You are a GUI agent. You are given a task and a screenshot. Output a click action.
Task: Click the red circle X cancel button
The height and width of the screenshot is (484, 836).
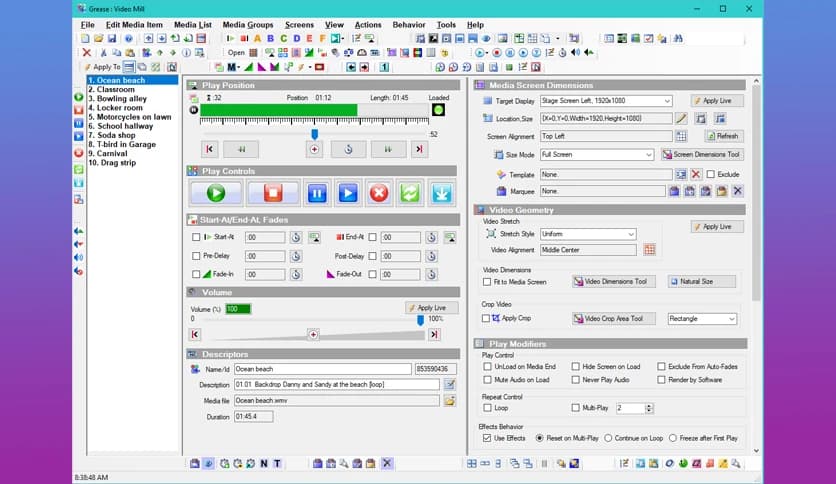[x=379, y=193]
